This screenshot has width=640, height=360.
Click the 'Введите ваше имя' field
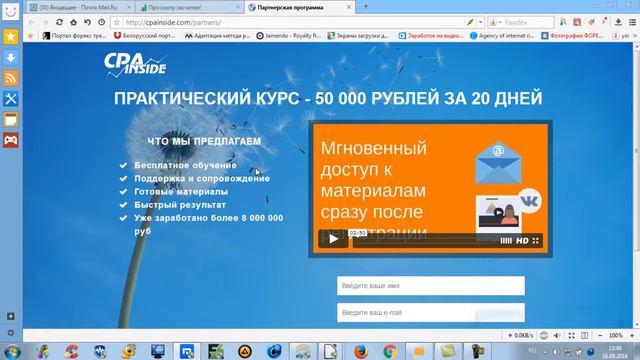(x=431, y=286)
